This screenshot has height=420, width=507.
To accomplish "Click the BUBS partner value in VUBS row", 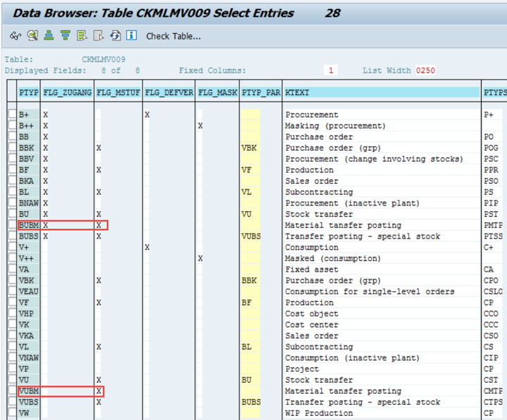I will pyautogui.click(x=251, y=402).
